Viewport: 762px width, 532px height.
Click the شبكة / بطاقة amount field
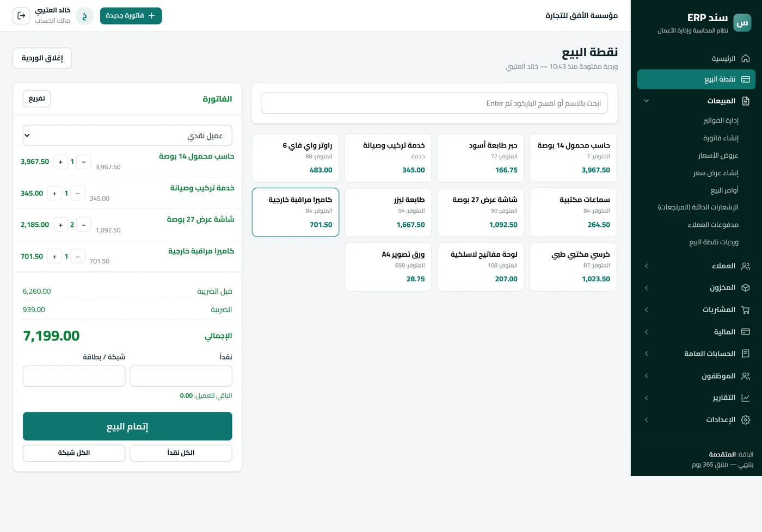click(x=74, y=376)
